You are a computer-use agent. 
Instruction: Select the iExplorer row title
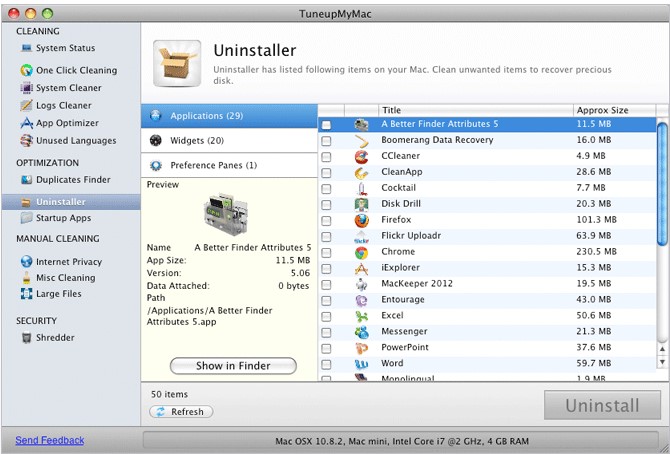(x=400, y=268)
